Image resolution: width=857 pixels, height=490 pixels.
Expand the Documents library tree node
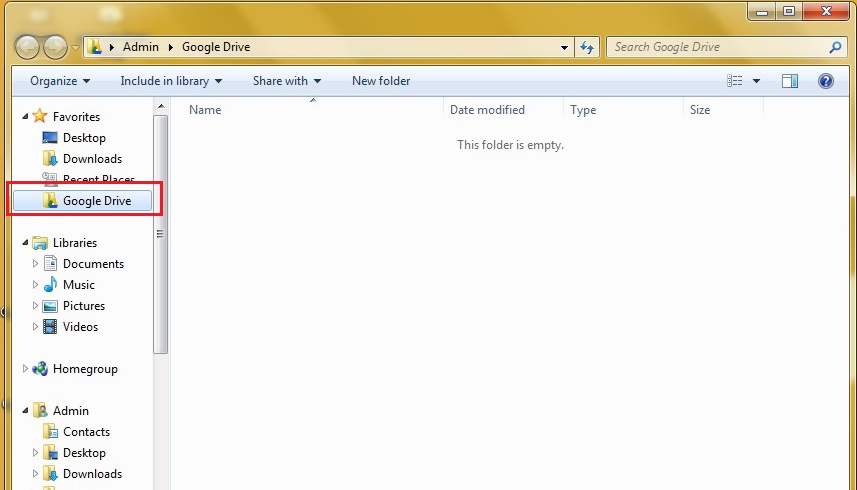(36, 264)
